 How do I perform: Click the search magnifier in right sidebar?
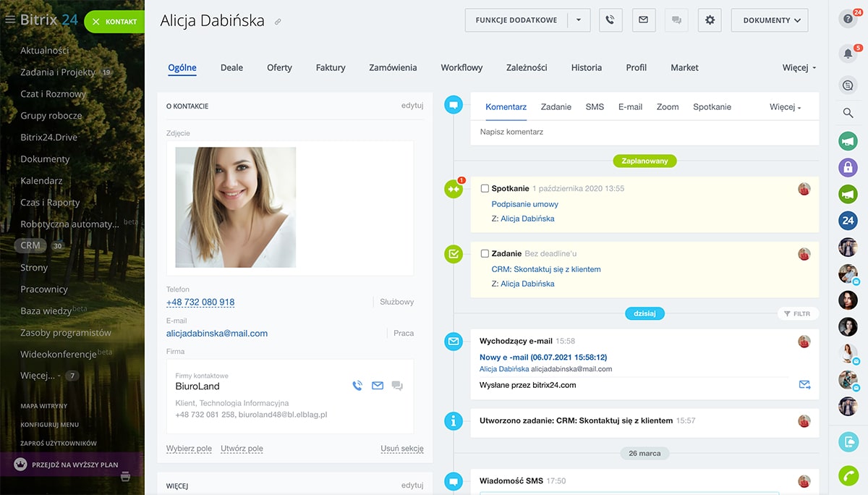848,113
